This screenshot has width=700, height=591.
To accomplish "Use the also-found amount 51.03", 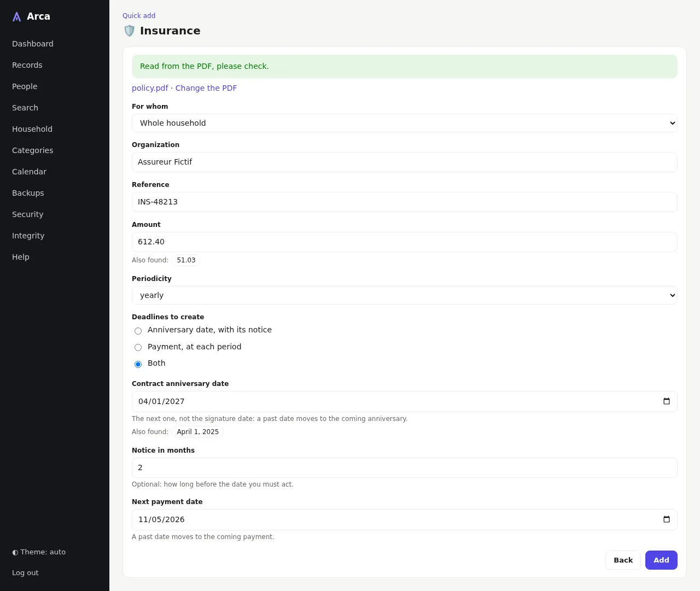I will (x=186, y=260).
